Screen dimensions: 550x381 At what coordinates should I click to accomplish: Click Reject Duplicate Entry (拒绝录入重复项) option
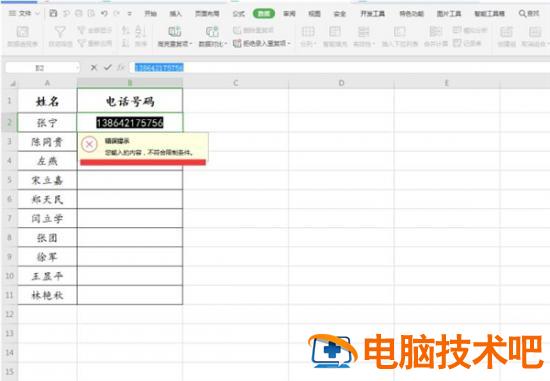click(x=262, y=43)
